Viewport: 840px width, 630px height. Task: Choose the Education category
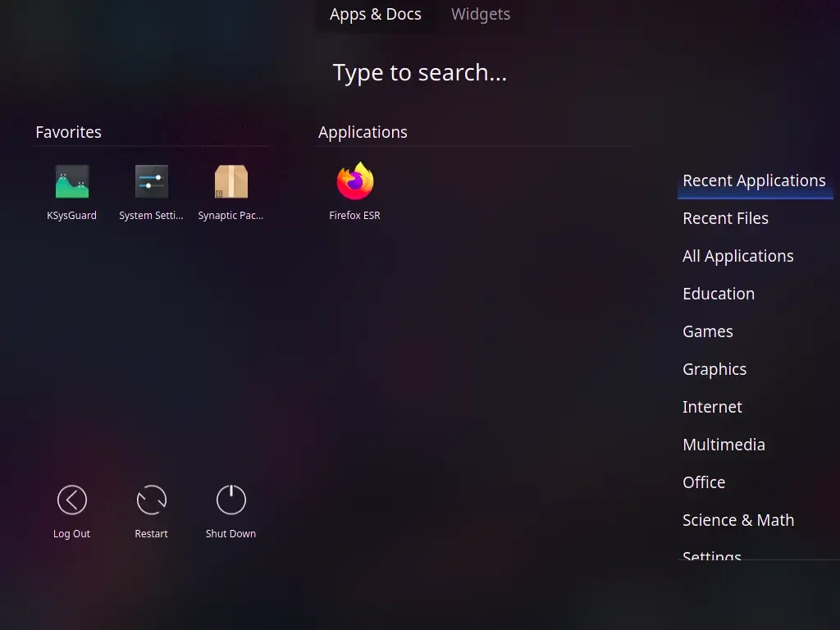(719, 294)
